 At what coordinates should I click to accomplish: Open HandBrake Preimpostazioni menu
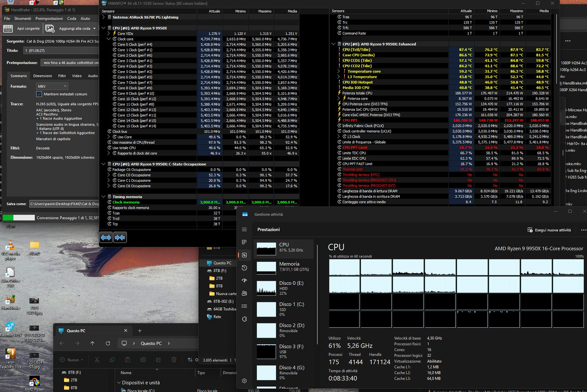click(x=49, y=18)
